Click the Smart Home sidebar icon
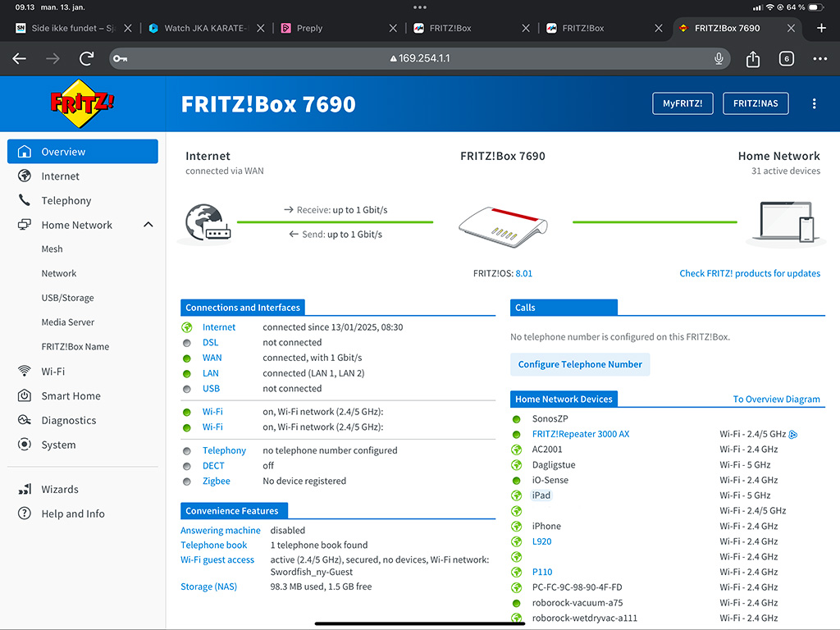Image resolution: width=840 pixels, height=630 pixels. 25,396
